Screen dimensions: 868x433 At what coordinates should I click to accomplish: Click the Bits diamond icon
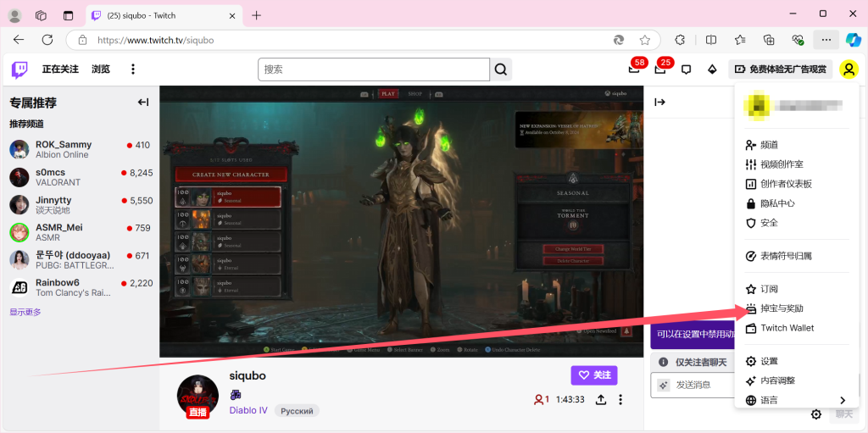(x=712, y=69)
